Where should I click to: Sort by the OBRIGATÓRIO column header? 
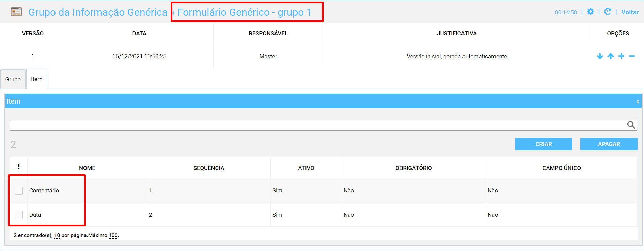[414, 168]
